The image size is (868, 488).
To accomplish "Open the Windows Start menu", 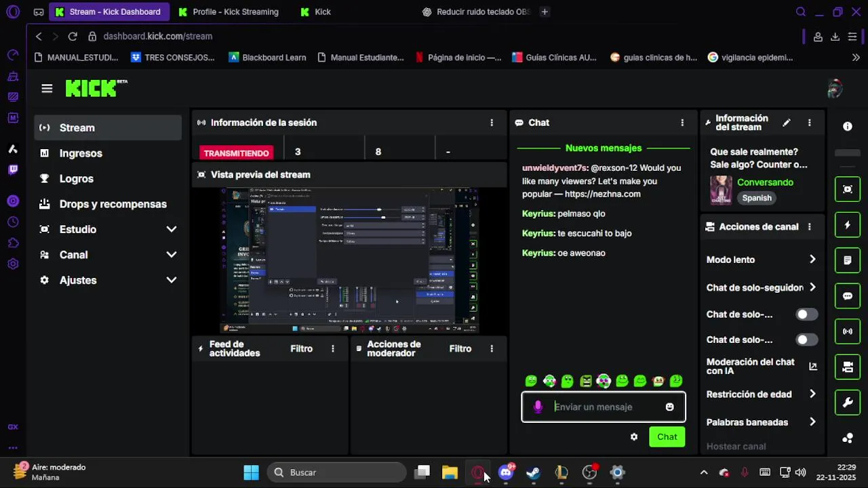I will pyautogui.click(x=251, y=472).
